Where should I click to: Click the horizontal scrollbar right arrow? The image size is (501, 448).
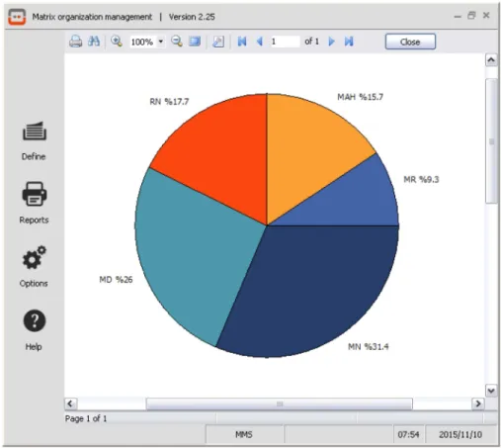point(478,403)
